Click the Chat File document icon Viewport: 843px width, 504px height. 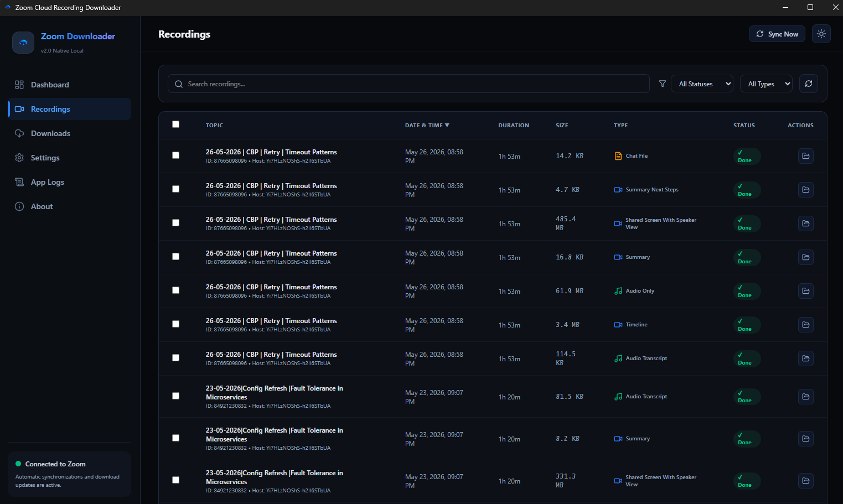pos(618,156)
